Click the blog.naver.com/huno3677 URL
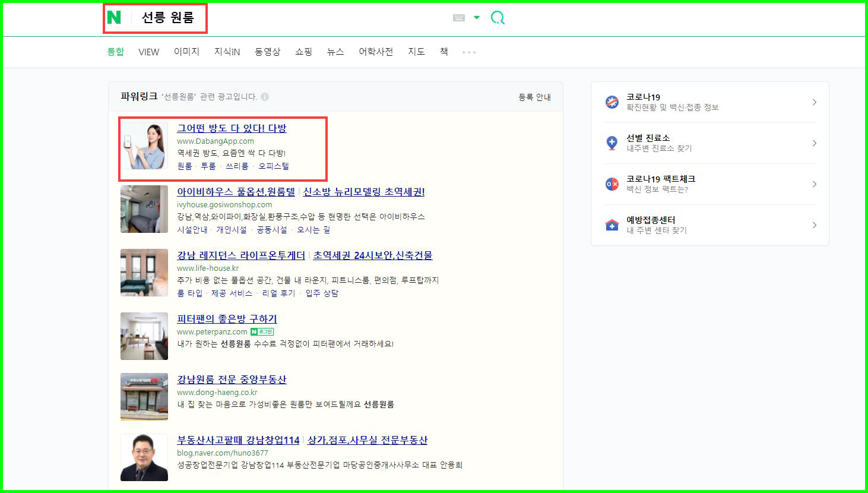The width and height of the screenshot is (868, 493). [223, 453]
